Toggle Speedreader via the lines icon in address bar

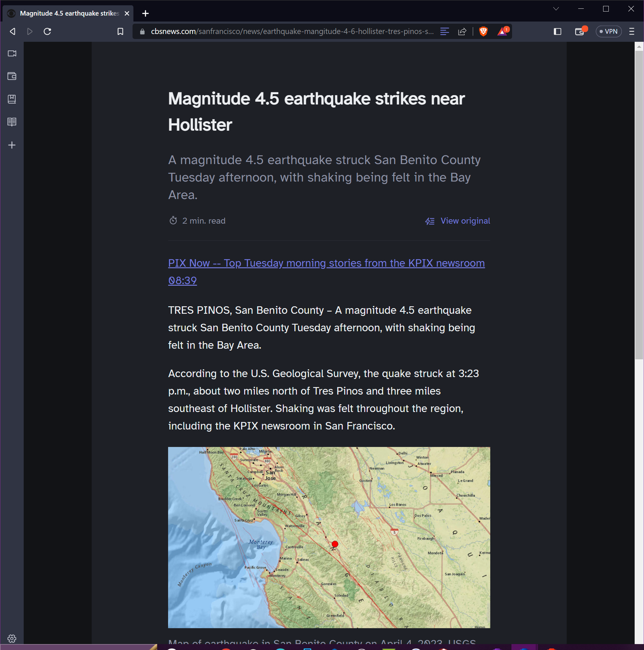click(444, 31)
